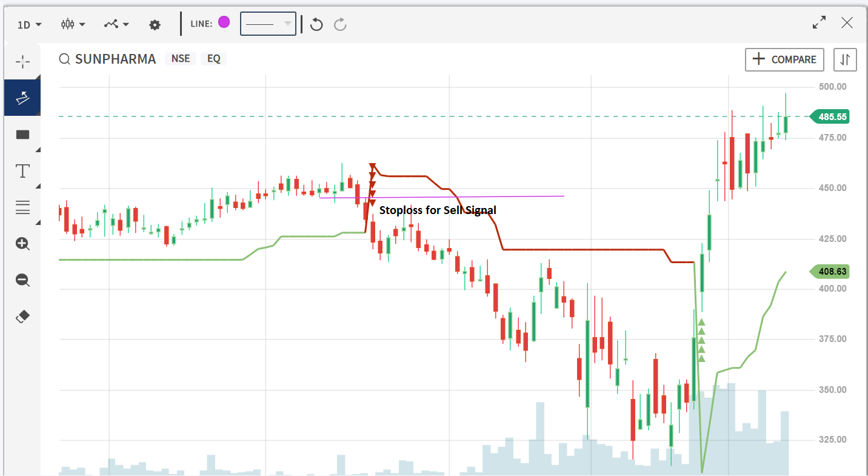Click the 375.00 price axis label
Screen dimensions: 868x476
click(x=832, y=339)
